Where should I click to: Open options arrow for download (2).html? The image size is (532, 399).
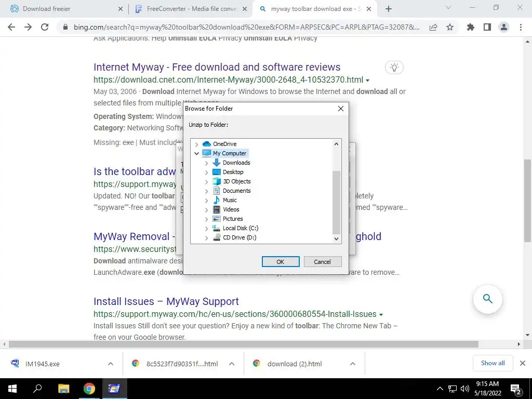[353, 364]
